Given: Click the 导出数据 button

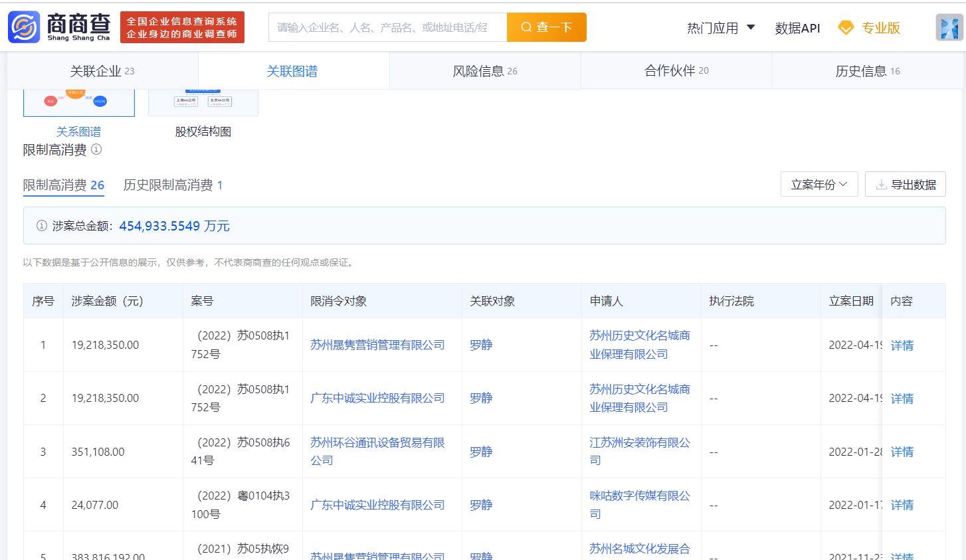Looking at the screenshot, I should coord(906,185).
